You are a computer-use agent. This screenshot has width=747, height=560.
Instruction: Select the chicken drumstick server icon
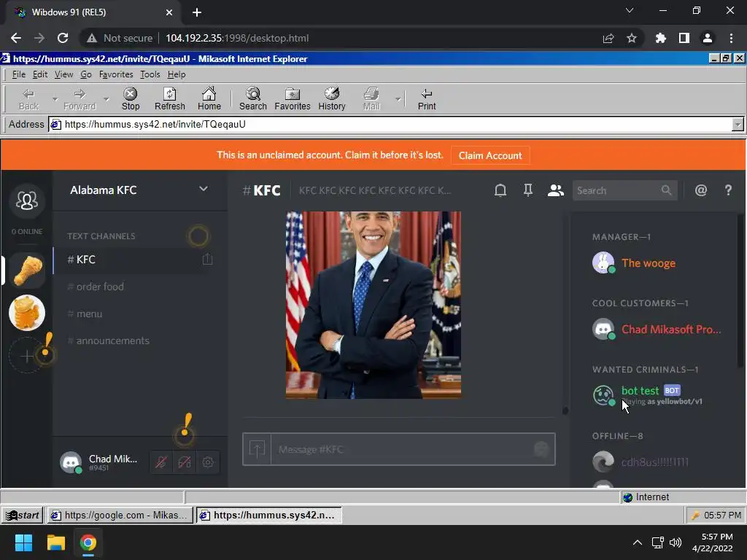tap(27, 270)
